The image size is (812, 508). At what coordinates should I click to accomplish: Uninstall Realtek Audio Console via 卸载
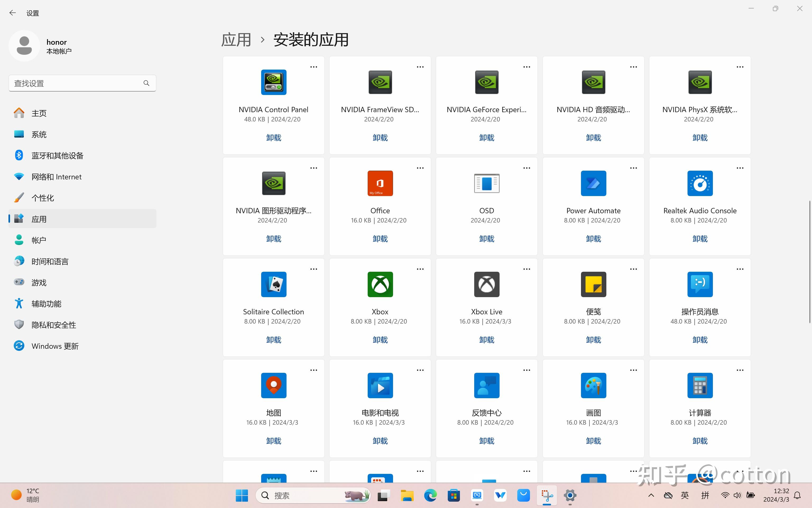[700, 239]
